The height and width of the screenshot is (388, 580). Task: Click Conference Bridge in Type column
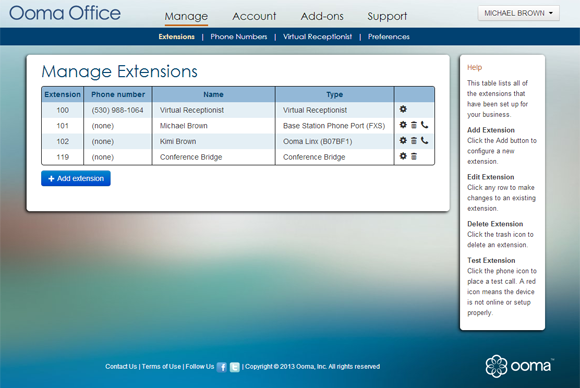314,157
